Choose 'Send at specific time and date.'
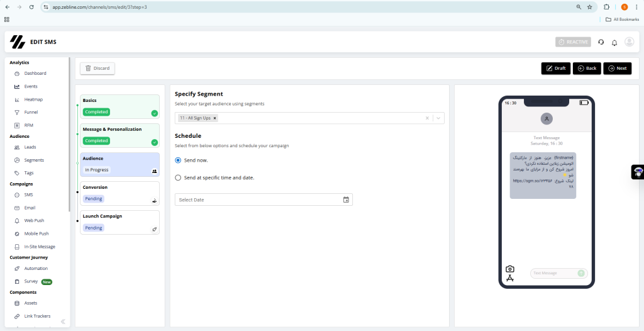The height and width of the screenshot is (331, 644). [x=178, y=177]
